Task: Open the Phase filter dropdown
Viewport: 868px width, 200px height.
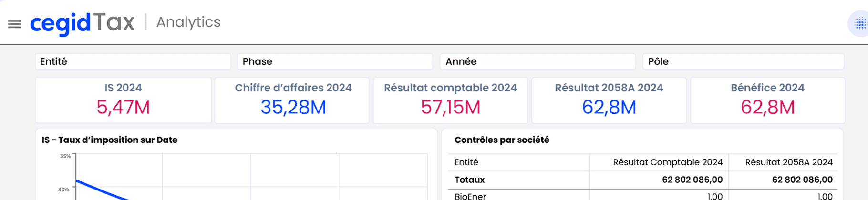Action: [335, 61]
